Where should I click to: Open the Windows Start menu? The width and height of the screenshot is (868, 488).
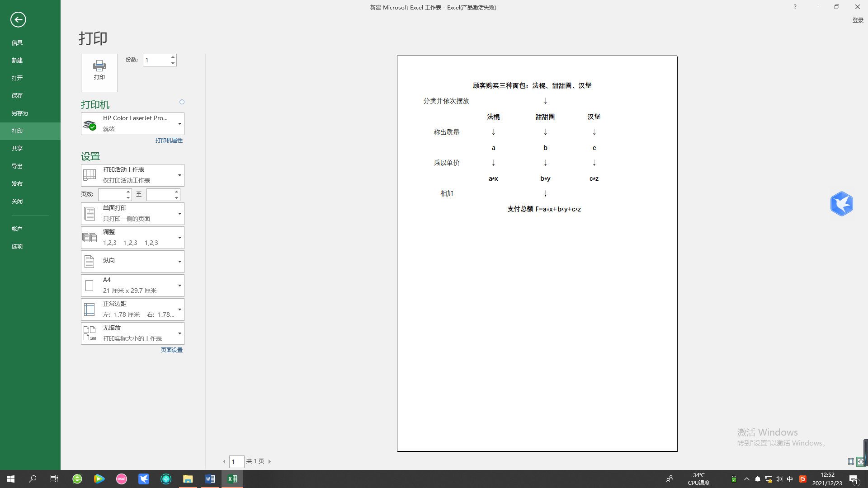pyautogui.click(x=10, y=479)
